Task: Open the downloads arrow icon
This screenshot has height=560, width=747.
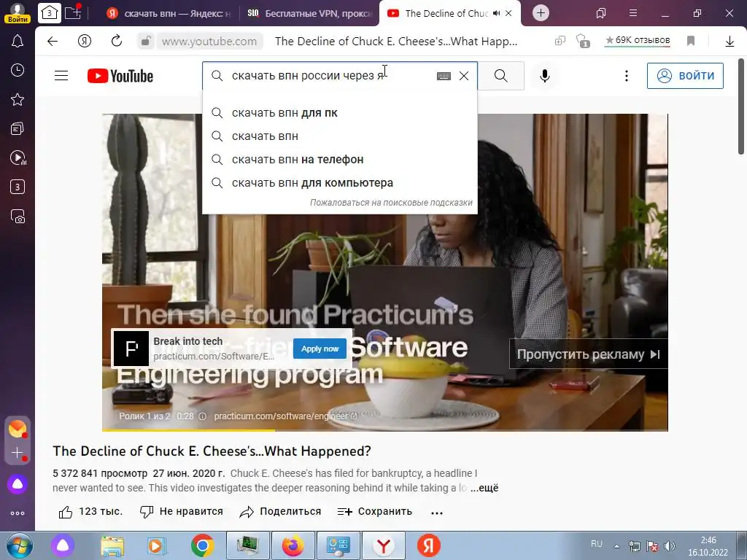Action: tap(729, 42)
